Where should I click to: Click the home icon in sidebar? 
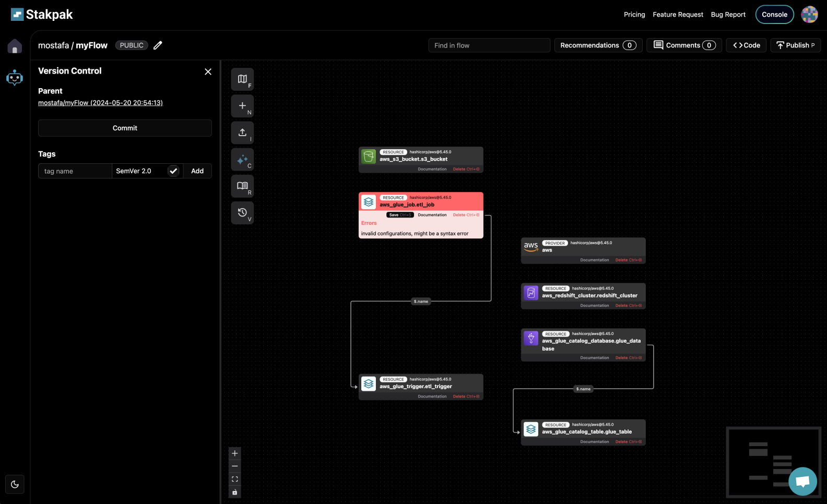pyautogui.click(x=15, y=46)
